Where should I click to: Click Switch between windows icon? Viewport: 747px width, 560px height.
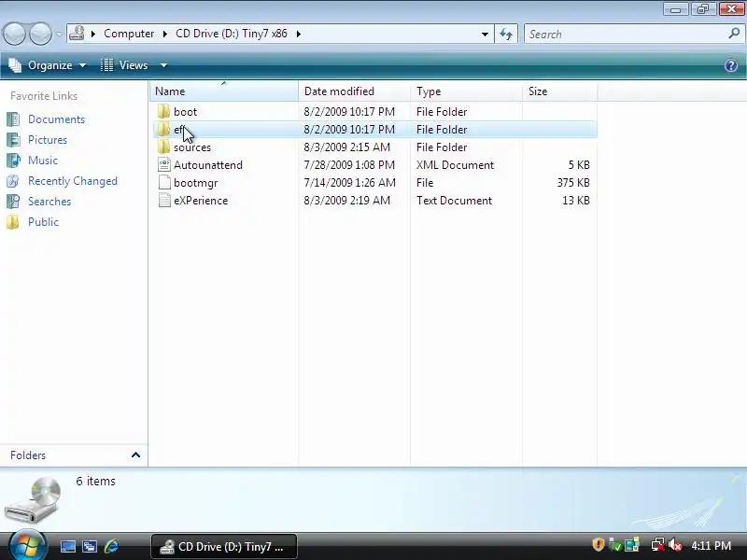point(90,546)
